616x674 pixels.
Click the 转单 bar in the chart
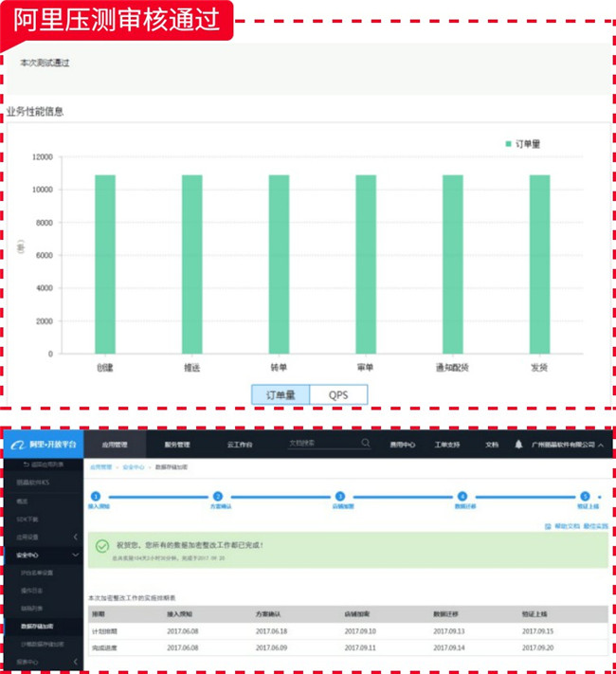coord(279,264)
